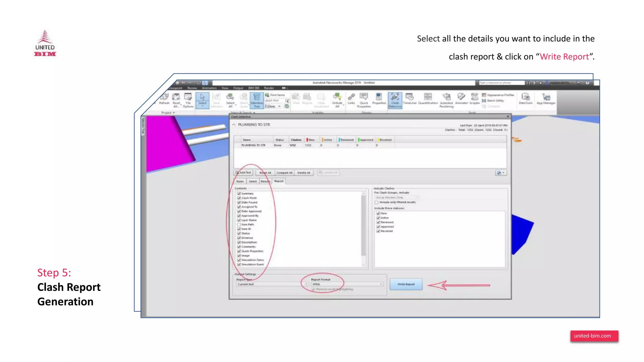
Task: Switch to the Select tab
Action: point(253,181)
